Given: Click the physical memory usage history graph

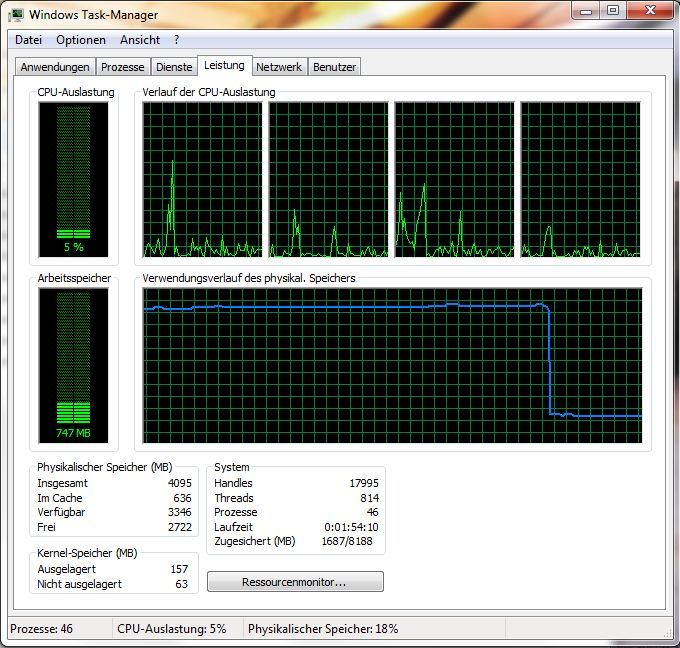Looking at the screenshot, I should click(392, 366).
